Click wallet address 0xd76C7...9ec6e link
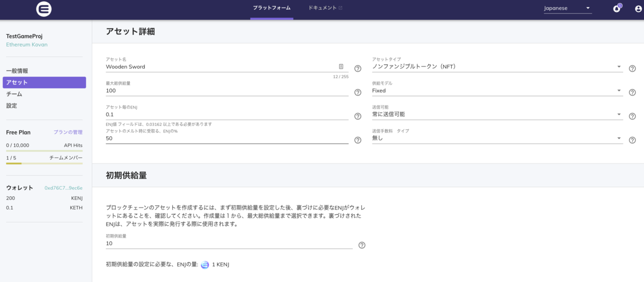 pos(63,188)
